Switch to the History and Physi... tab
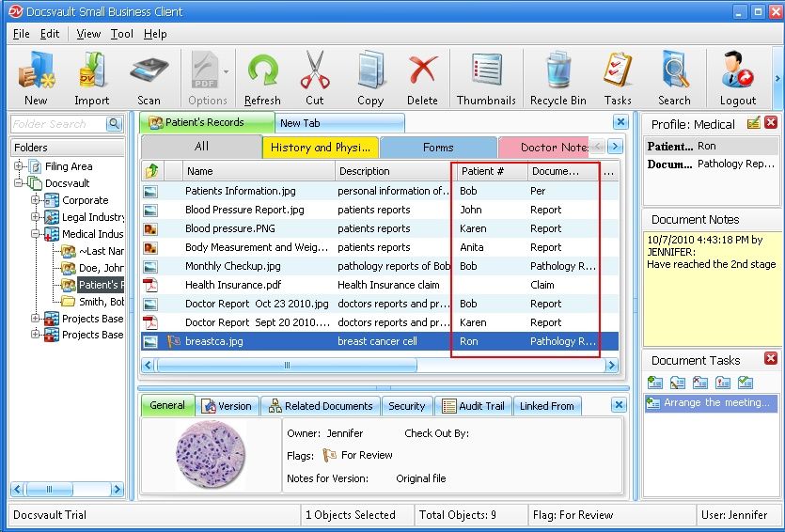This screenshot has height=532, width=785. pos(321,148)
